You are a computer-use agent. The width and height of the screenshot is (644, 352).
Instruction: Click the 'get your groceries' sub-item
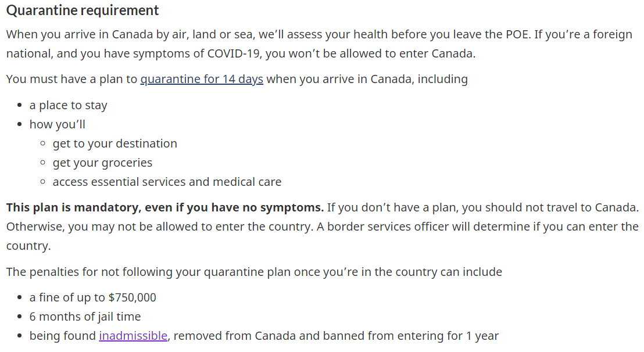click(x=102, y=163)
